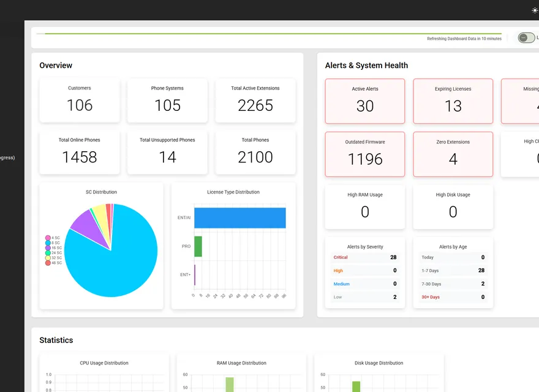
Task: Toggle the 24 SC legend swatch
Action: coord(48,253)
